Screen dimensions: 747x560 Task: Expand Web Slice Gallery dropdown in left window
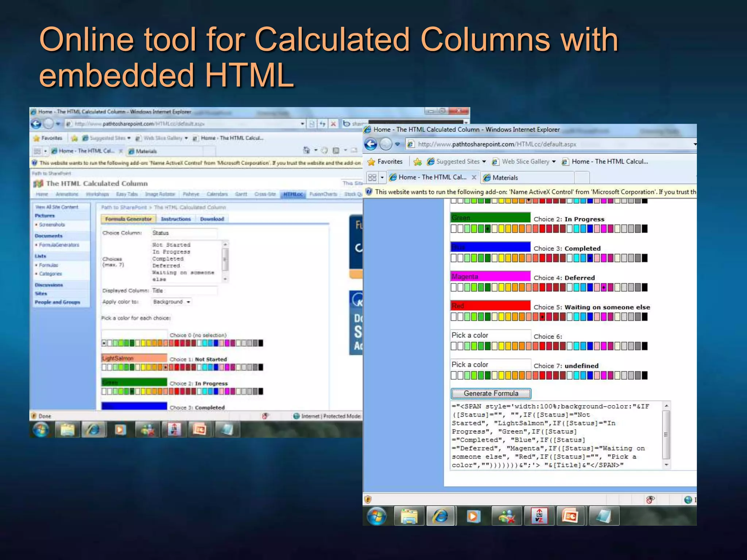pos(186,138)
